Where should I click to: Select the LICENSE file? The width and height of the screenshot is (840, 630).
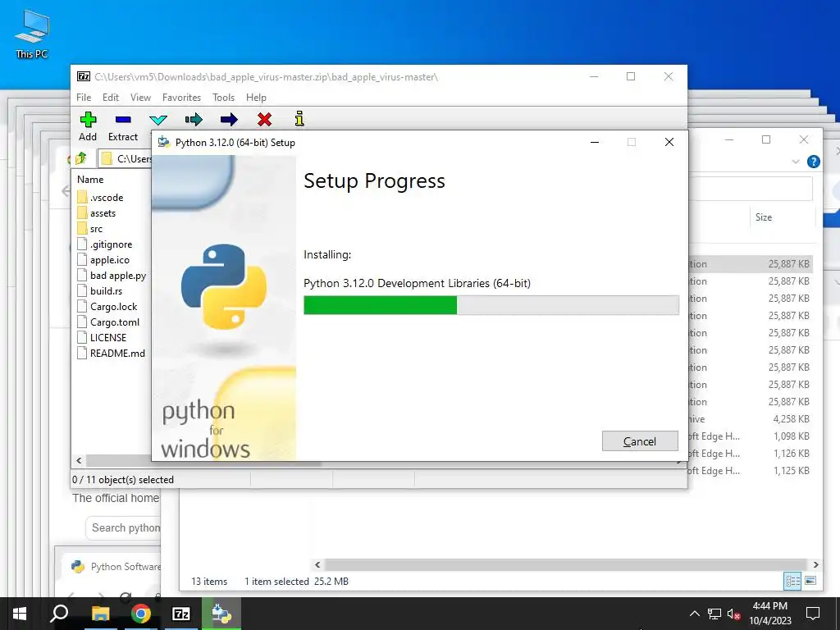102,337
